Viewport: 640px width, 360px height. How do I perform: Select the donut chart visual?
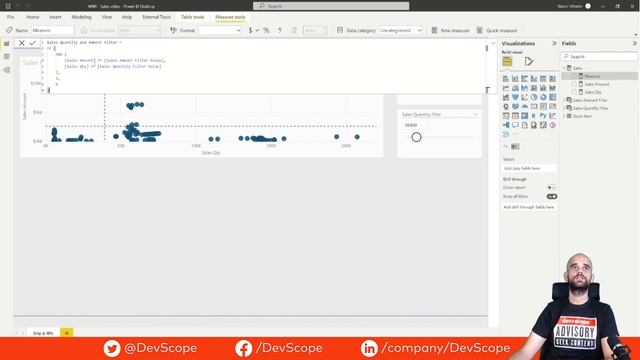click(543, 97)
